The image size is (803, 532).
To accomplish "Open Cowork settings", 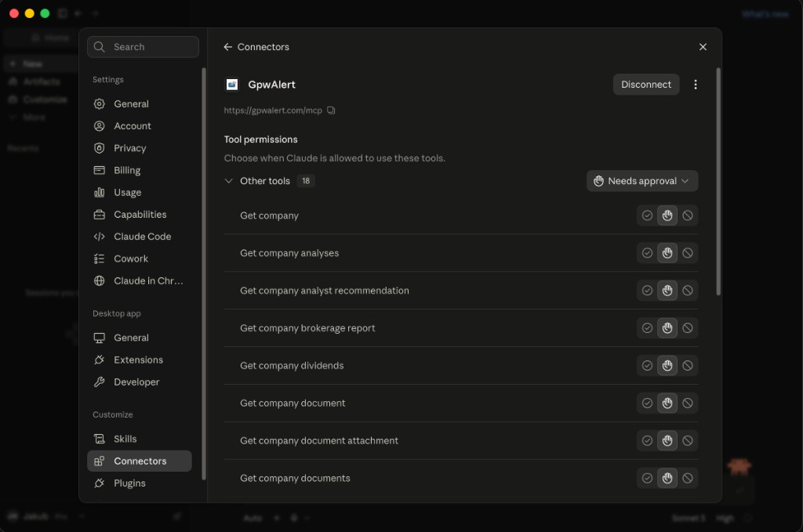I will (140, 259).
